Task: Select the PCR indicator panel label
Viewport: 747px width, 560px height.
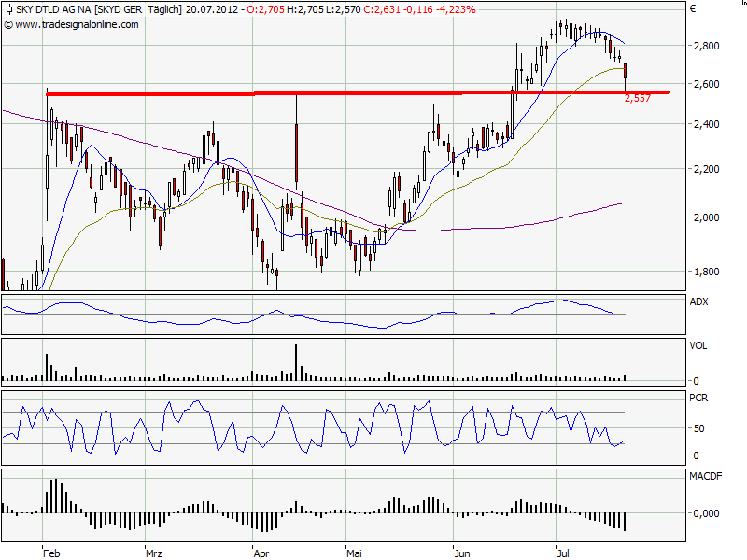Action: coord(698,399)
